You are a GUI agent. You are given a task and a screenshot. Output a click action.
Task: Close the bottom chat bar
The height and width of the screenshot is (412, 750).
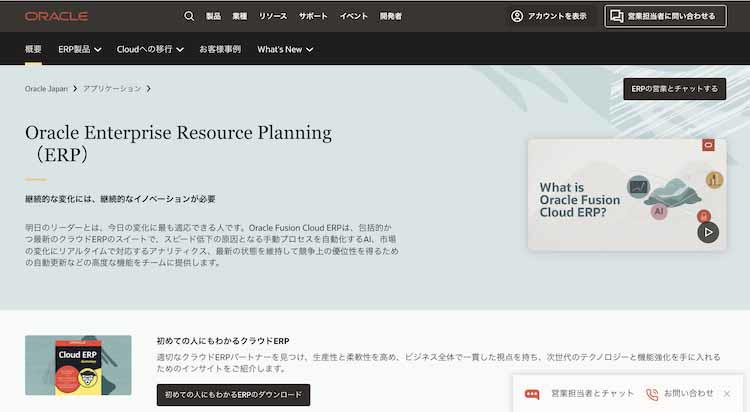coord(727,394)
